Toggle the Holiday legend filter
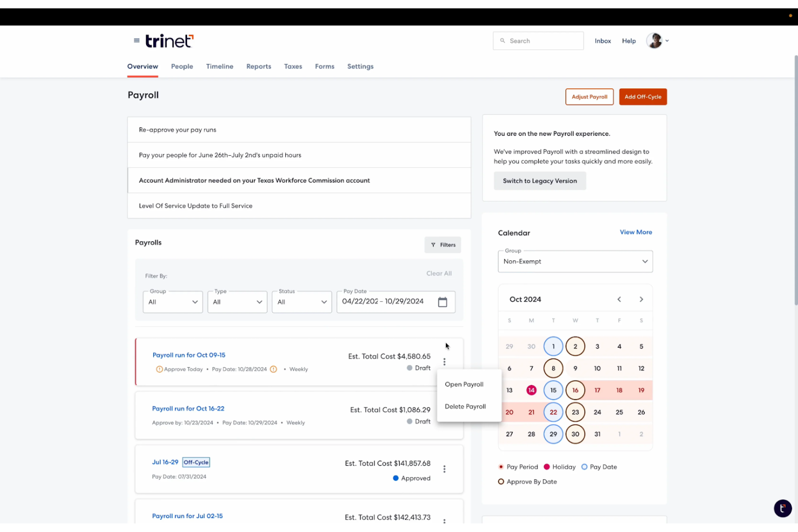 pyautogui.click(x=547, y=467)
